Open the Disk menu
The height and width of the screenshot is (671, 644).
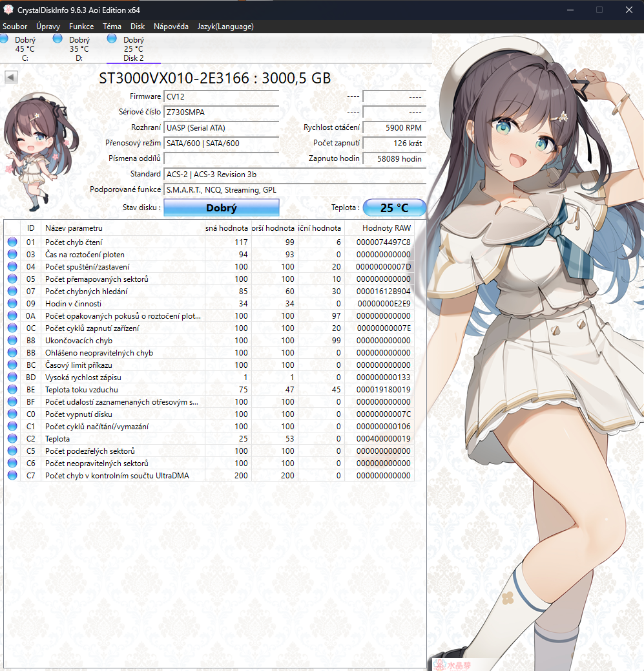(138, 27)
